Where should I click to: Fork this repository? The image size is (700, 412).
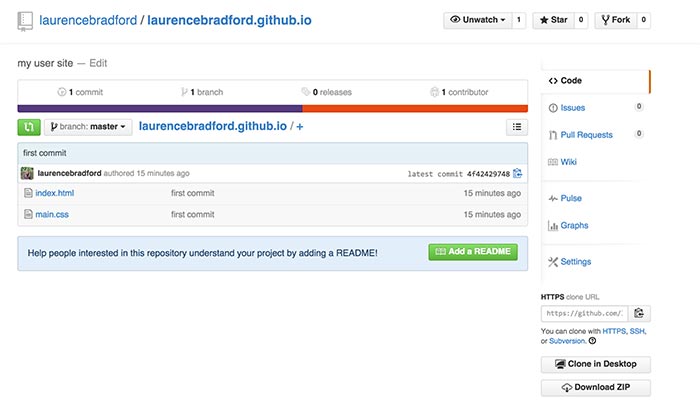point(616,20)
